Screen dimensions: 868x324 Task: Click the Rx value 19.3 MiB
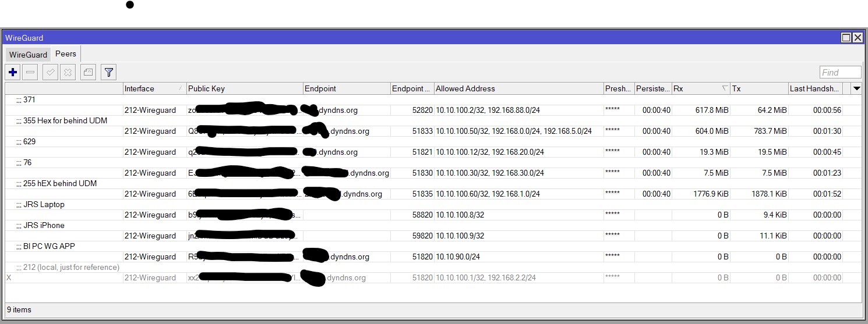coord(714,152)
